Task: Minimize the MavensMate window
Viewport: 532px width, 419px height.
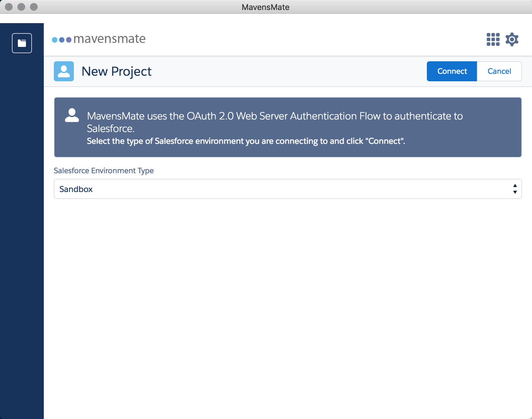Action: pos(21,7)
